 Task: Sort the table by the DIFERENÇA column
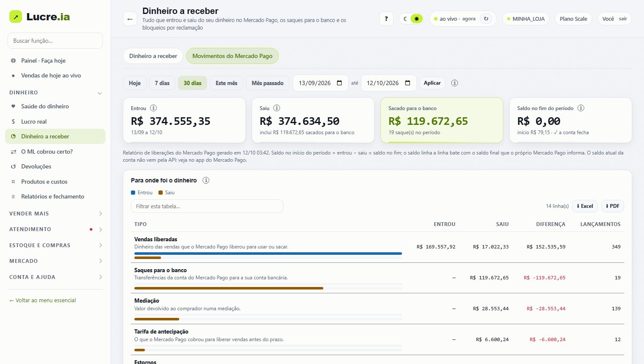pyautogui.click(x=550, y=224)
